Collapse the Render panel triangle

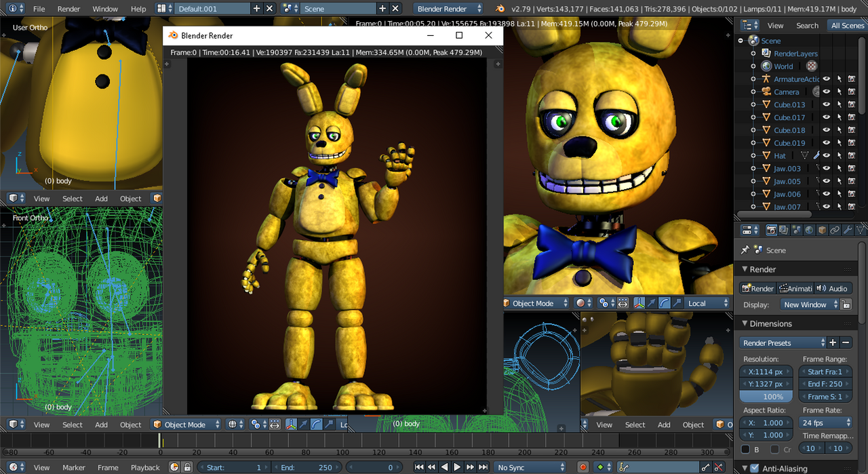(745, 269)
